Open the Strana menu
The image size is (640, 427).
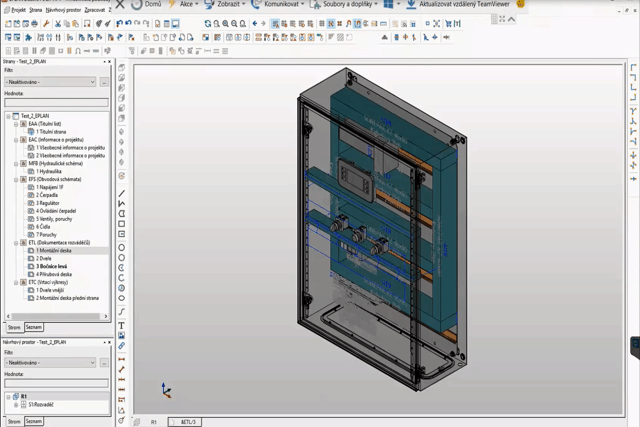pyautogui.click(x=36, y=10)
